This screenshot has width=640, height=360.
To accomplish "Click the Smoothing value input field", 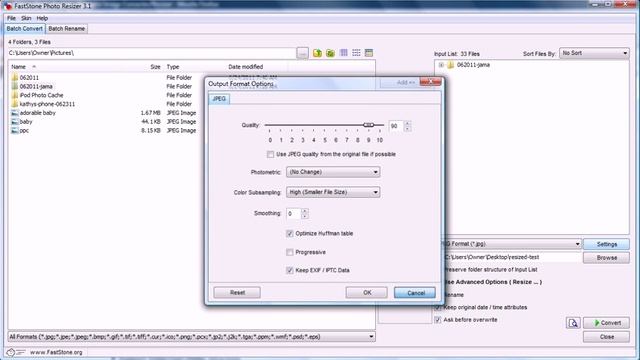I will coord(293,213).
